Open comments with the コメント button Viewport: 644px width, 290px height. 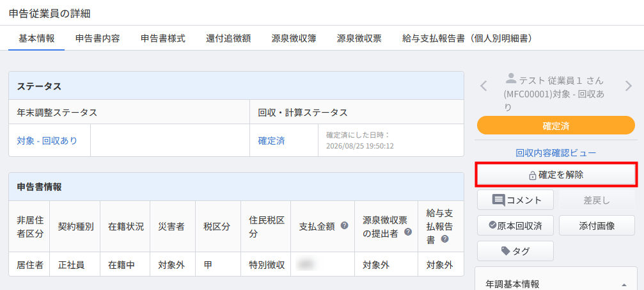tap(515, 200)
